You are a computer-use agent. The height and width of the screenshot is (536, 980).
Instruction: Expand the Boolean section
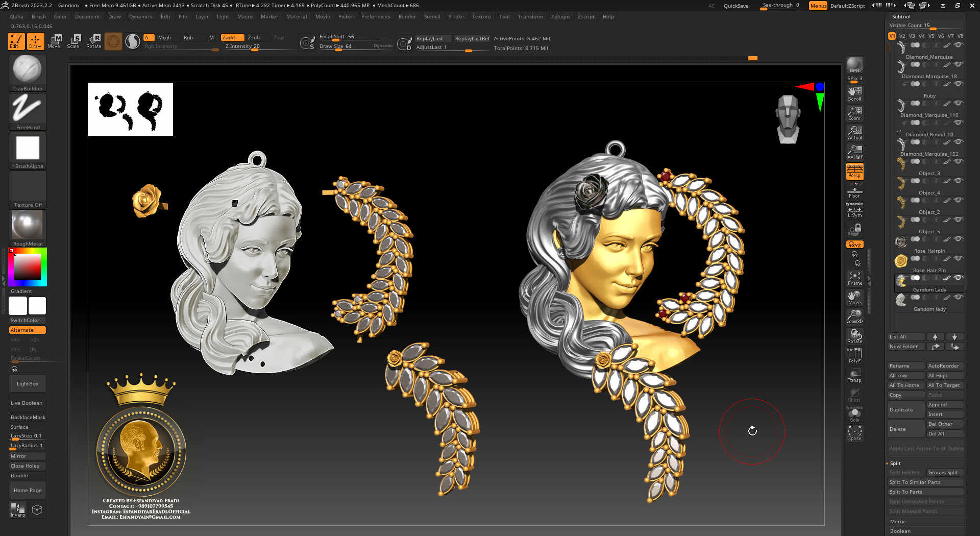click(x=900, y=531)
